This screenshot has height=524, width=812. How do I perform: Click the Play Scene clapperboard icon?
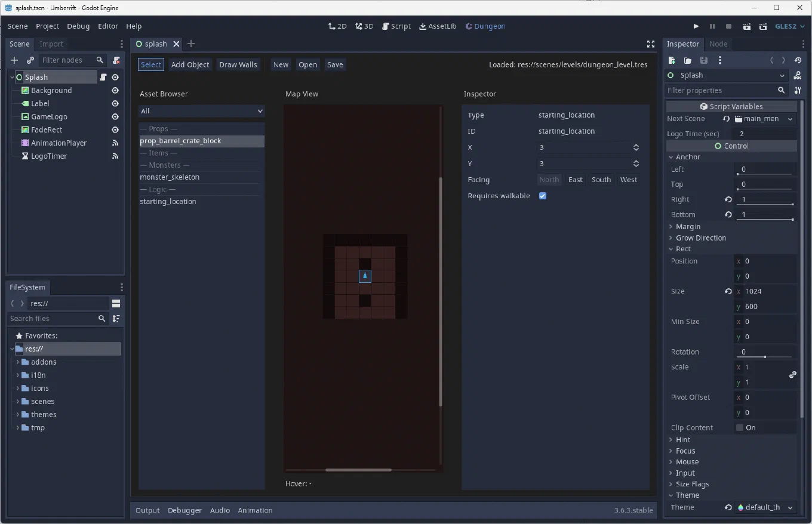[x=747, y=26]
